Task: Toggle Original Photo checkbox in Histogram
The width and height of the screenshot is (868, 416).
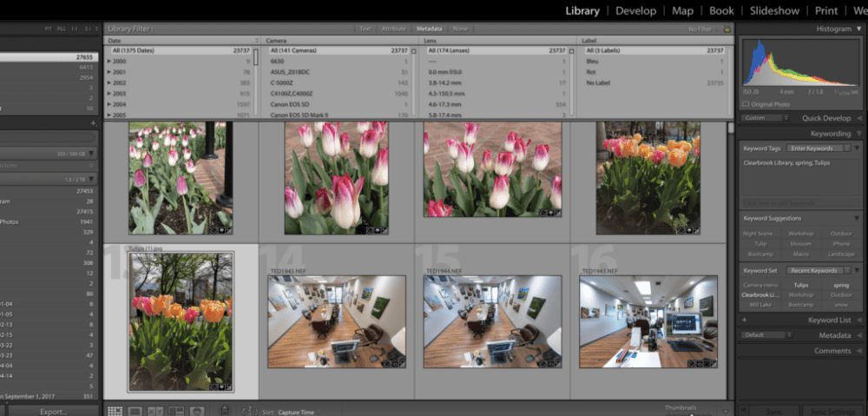Action: pos(745,104)
